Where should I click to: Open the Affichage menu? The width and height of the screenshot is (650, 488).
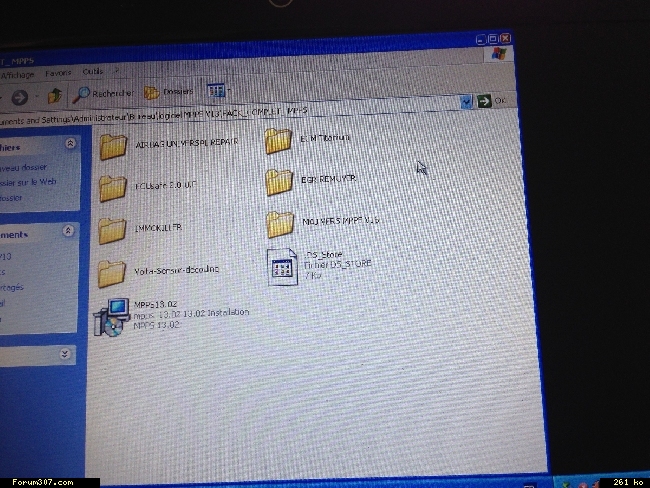coord(17,75)
